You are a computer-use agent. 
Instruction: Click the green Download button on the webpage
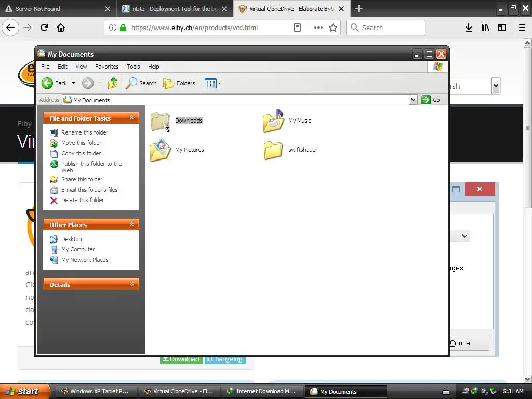(181, 360)
